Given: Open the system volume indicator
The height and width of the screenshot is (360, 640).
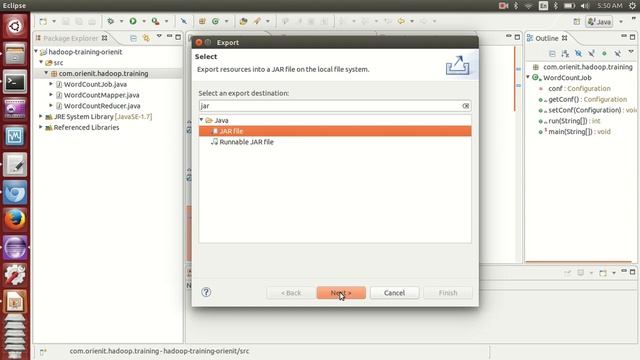Looking at the screenshot, I should pyautogui.click(x=585, y=6).
